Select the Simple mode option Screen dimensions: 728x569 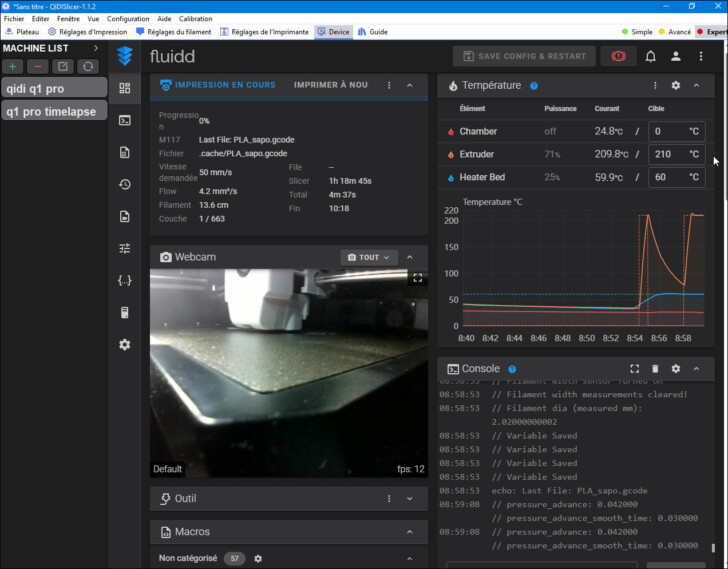(644, 32)
